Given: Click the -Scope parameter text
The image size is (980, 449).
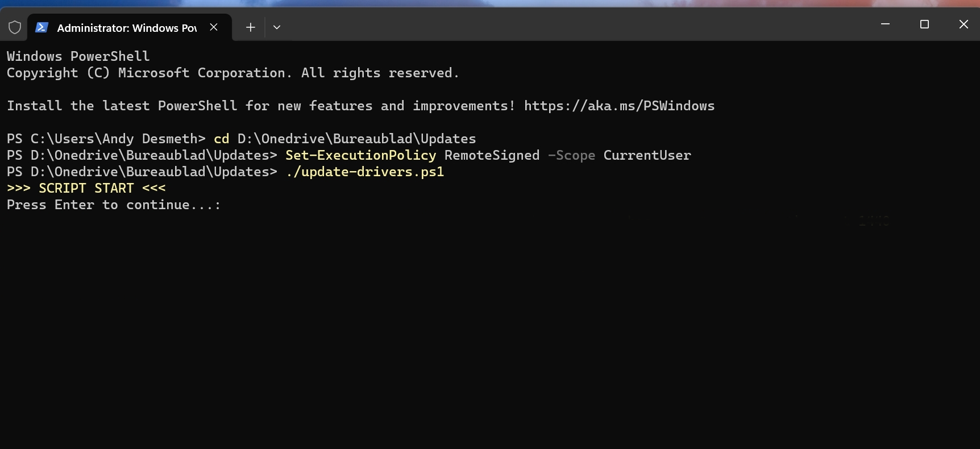Looking at the screenshot, I should pyautogui.click(x=571, y=155).
